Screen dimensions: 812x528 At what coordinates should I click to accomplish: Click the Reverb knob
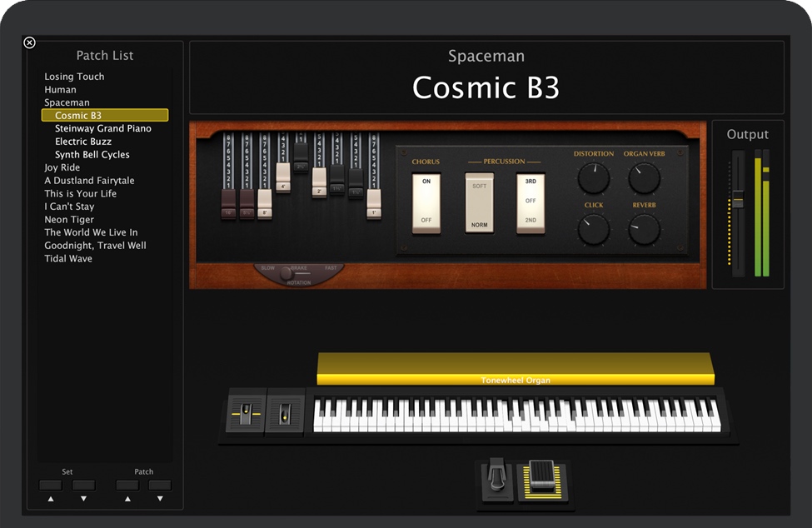pos(644,229)
